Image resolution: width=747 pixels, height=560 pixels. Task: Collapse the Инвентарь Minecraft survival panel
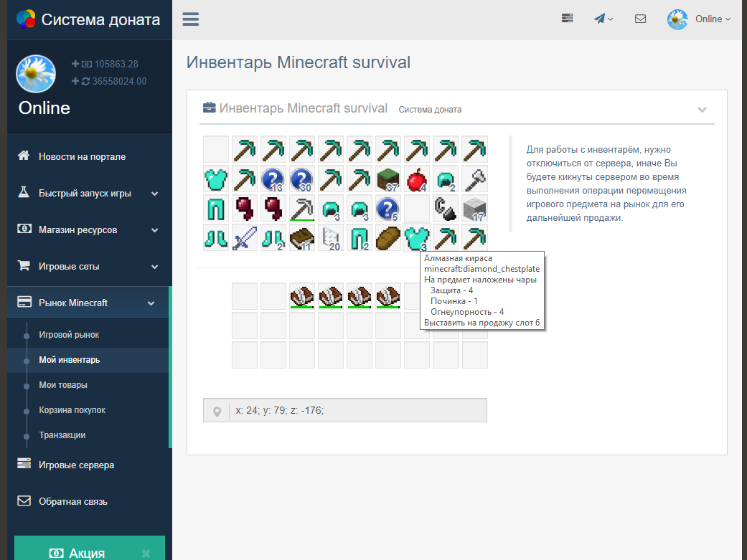[702, 110]
